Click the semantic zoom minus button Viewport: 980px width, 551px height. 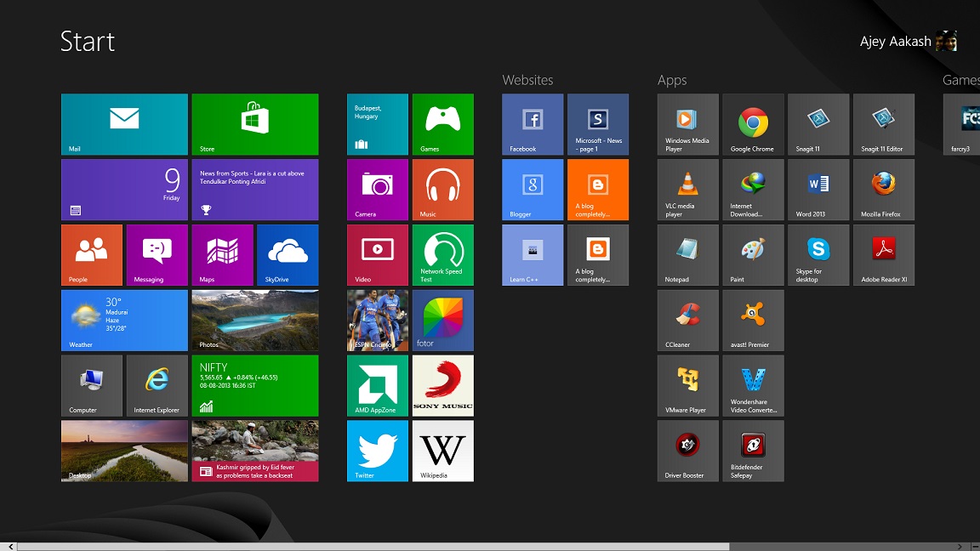click(x=974, y=547)
